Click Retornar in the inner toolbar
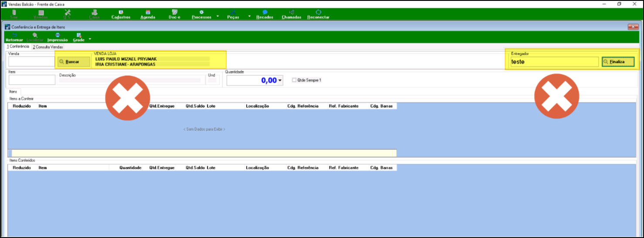Image resolution: width=644 pixels, height=238 pixels. point(14,37)
